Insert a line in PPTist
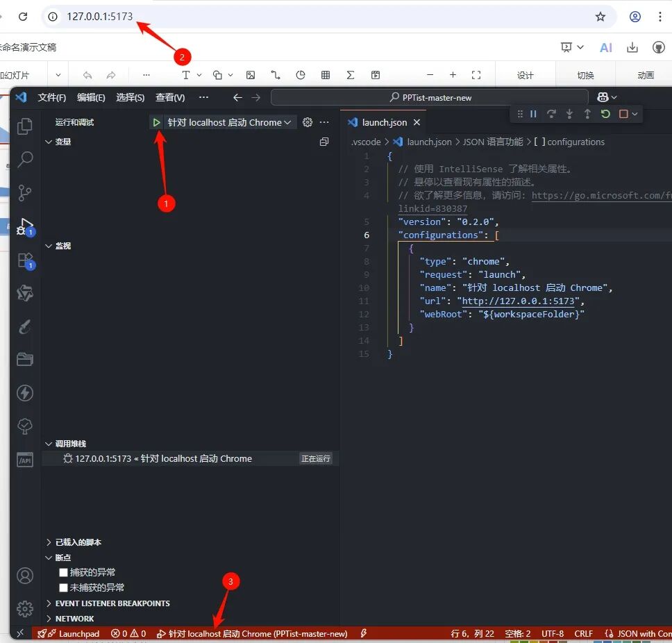672x643 pixels. [x=275, y=75]
